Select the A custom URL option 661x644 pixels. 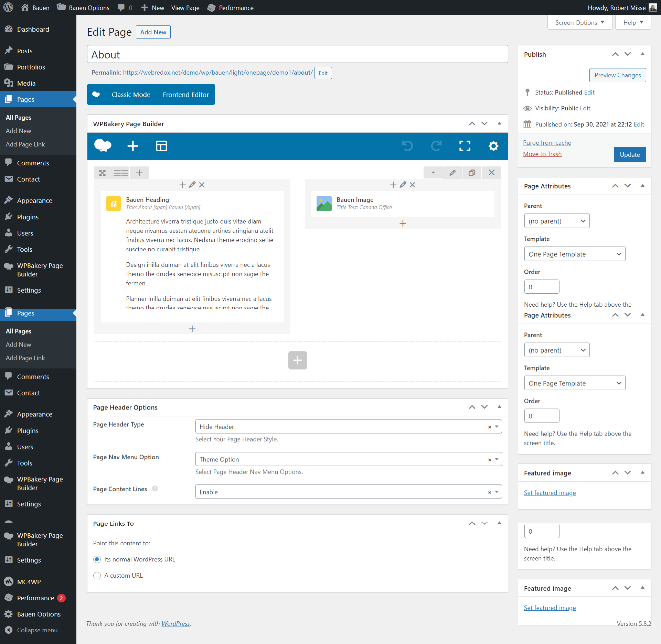pos(97,576)
